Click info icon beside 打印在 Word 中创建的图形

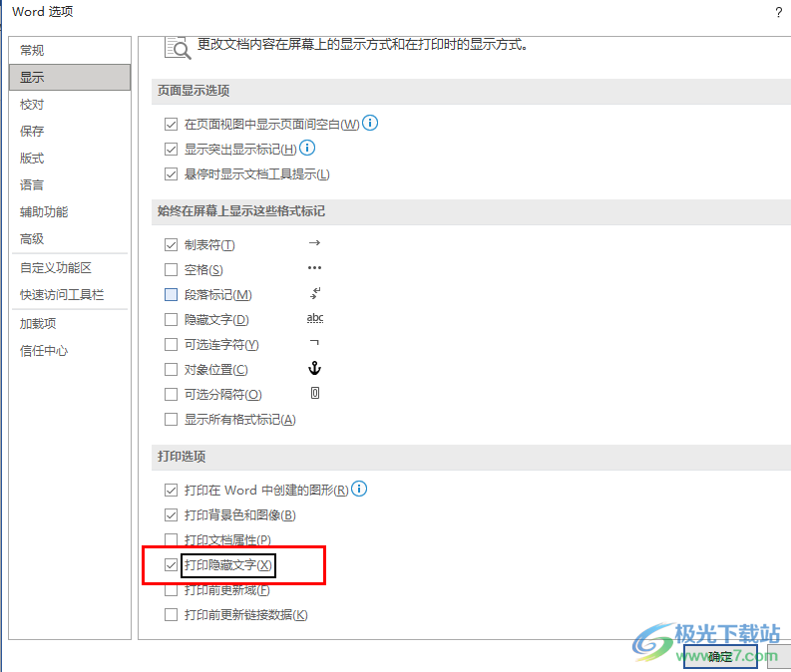[360, 490]
